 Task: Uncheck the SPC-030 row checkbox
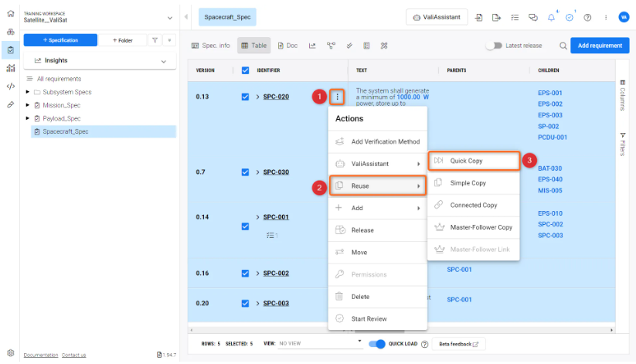pyautogui.click(x=245, y=172)
